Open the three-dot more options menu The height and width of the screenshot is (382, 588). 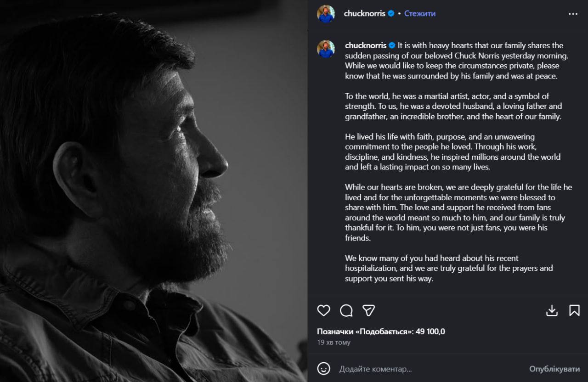pyautogui.click(x=573, y=14)
